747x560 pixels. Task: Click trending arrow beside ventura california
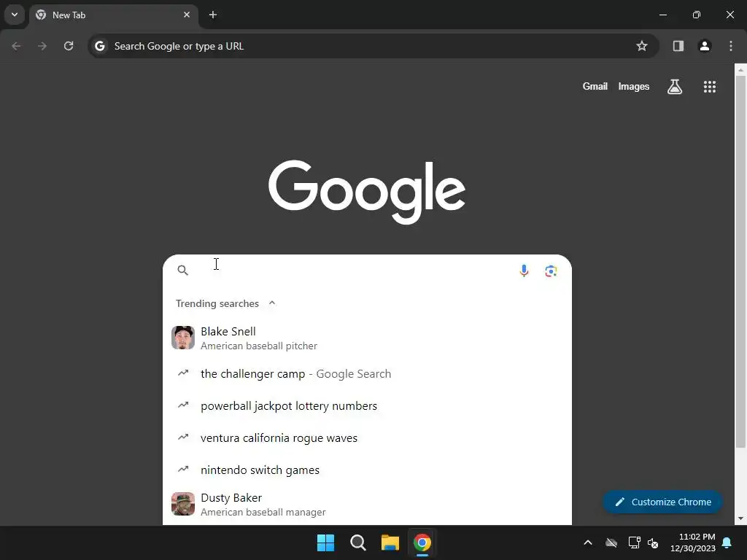pos(183,437)
